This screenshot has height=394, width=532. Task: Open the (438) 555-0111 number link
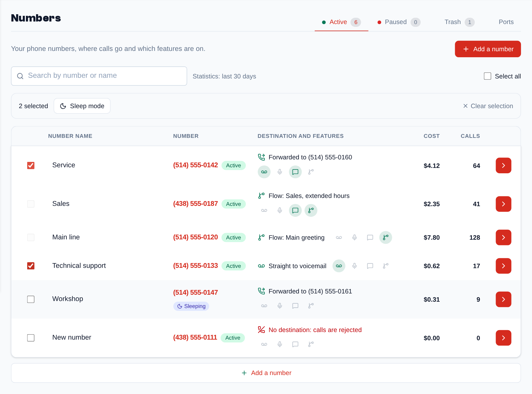pyautogui.click(x=195, y=337)
